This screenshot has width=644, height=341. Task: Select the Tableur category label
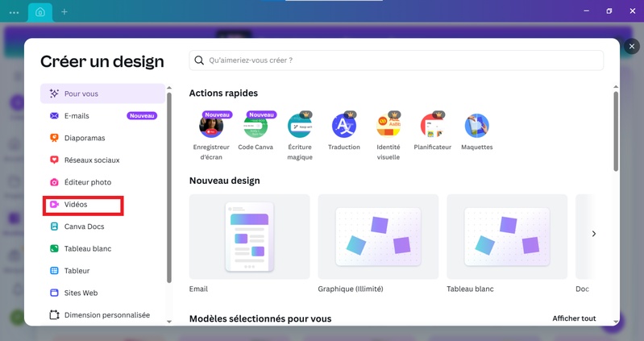(x=77, y=271)
